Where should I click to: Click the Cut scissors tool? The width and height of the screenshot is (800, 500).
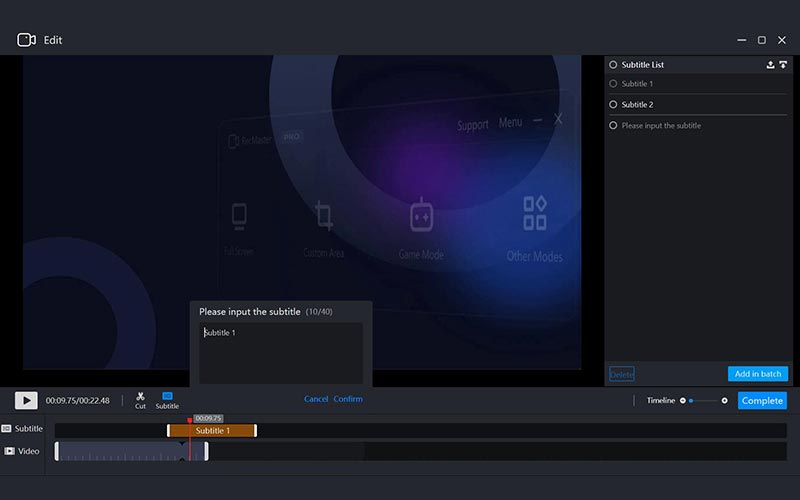pos(140,401)
